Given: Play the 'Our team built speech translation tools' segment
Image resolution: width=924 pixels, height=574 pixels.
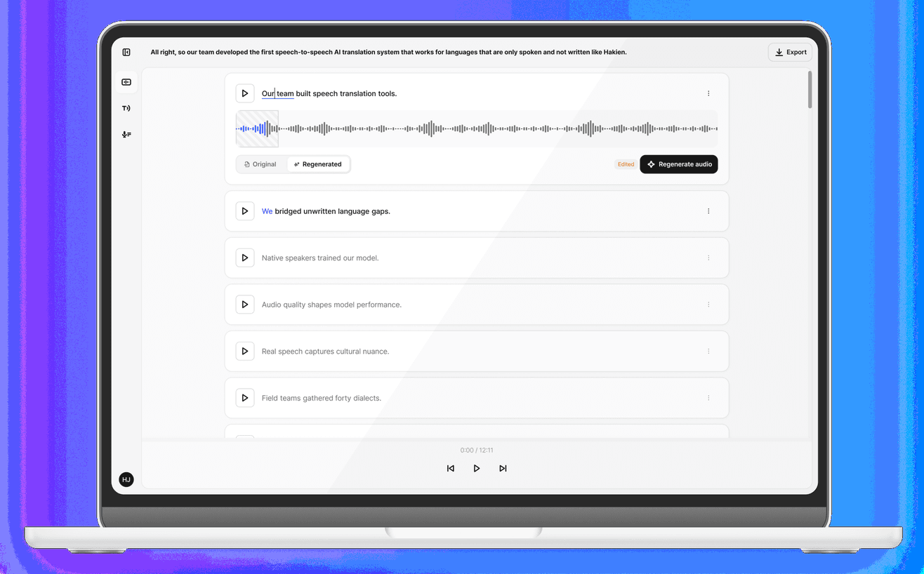Looking at the screenshot, I should click(245, 93).
